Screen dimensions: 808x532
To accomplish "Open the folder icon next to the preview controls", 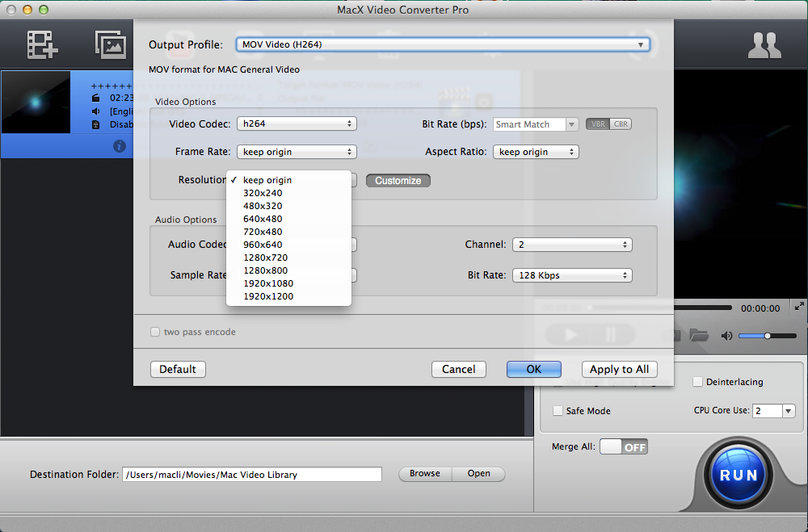I will point(698,336).
